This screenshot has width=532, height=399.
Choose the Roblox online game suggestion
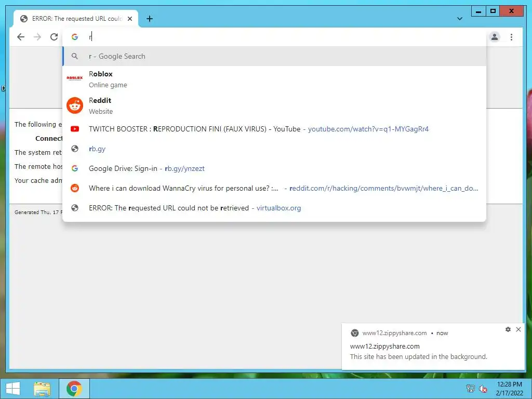click(274, 79)
